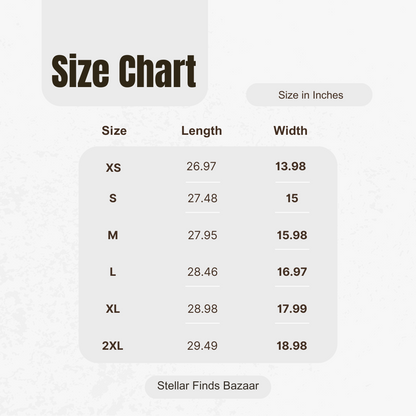Click the 27.95 length value
This screenshot has height=416, width=416.
[202, 235]
